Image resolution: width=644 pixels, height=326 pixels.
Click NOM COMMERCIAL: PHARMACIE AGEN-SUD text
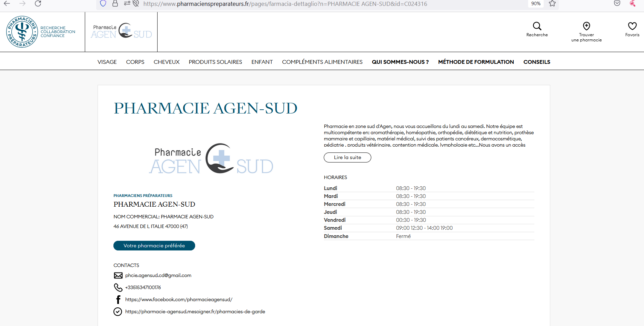[163, 217]
